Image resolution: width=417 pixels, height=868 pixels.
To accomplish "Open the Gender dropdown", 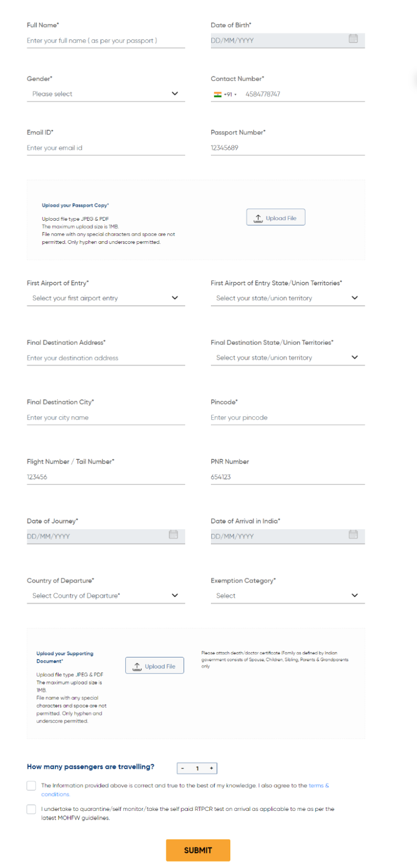I will tap(105, 94).
